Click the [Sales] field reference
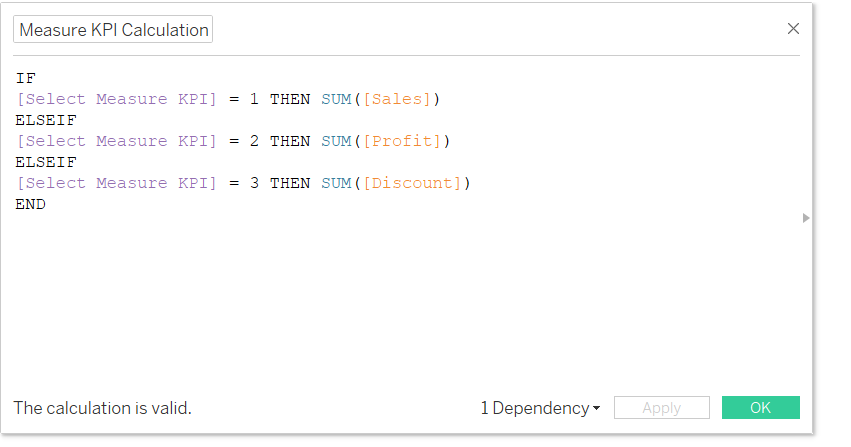 (x=397, y=99)
